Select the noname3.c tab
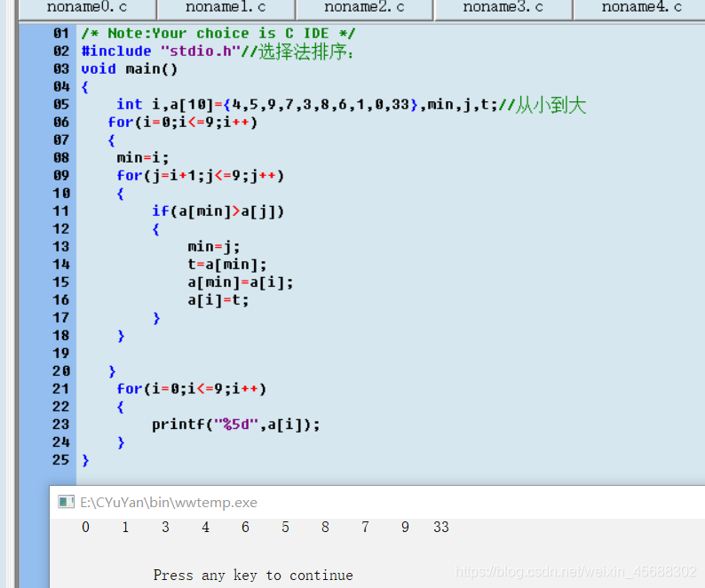This screenshot has width=705, height=588. (x=503, y=8)
